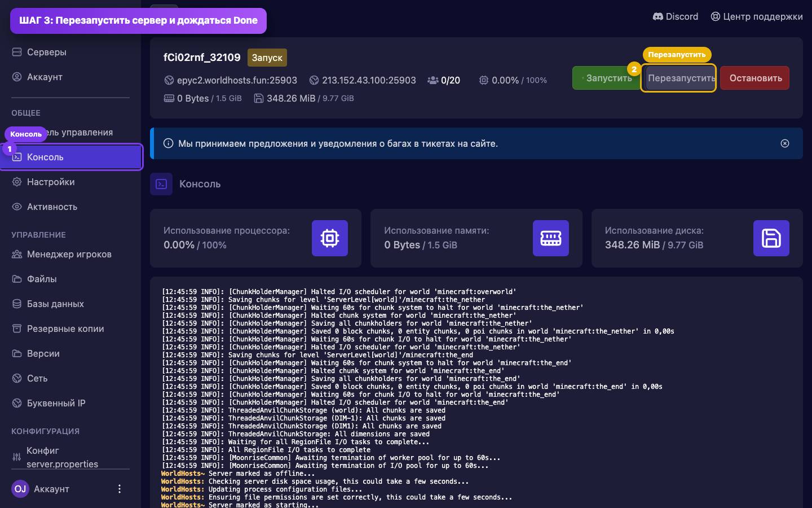
Task: Click the Конфиг sliders icon
Action: tap(17, 457)
